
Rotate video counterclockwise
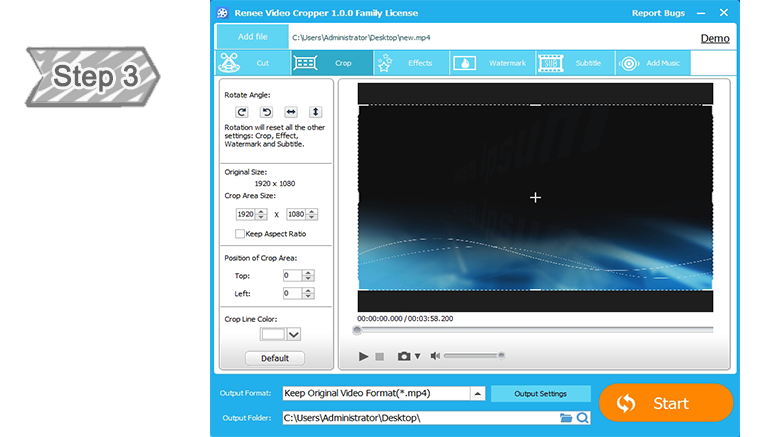pyautogui.click(x=266, y=112)
